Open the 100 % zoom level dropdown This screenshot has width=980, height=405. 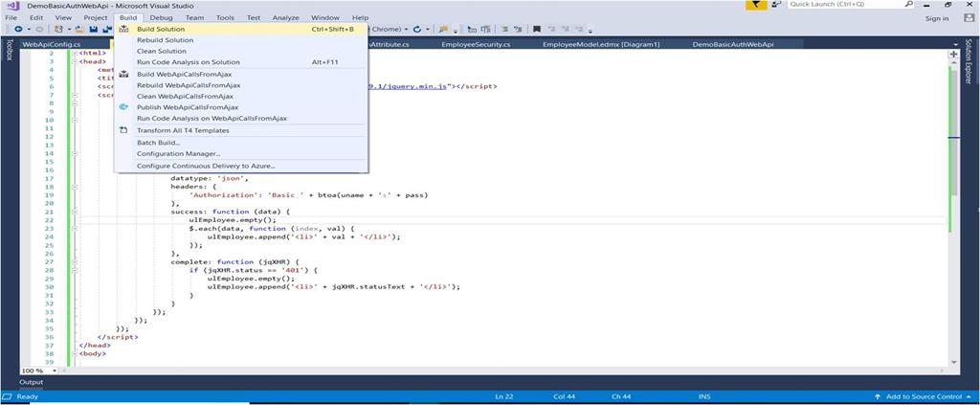point(55,371)
